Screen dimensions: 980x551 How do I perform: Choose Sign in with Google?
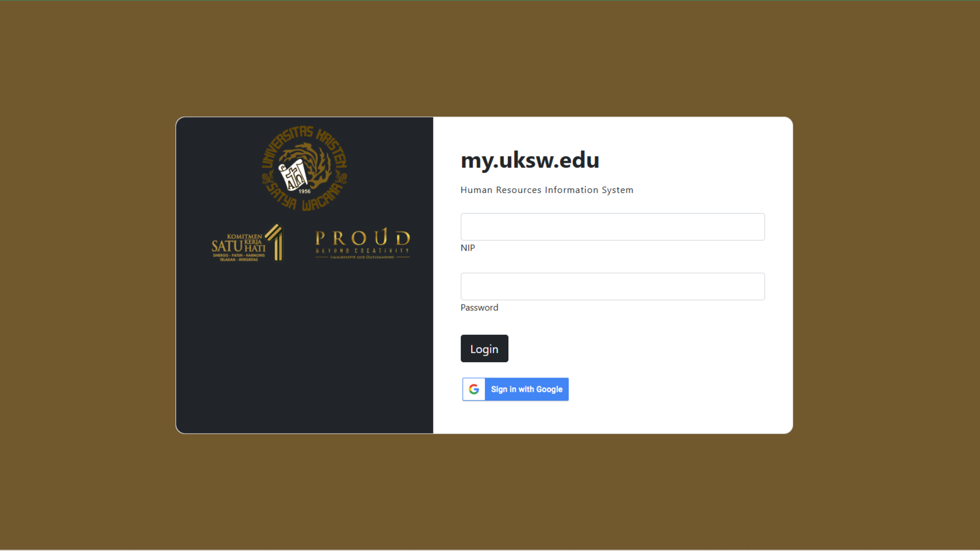click(516, 389)
